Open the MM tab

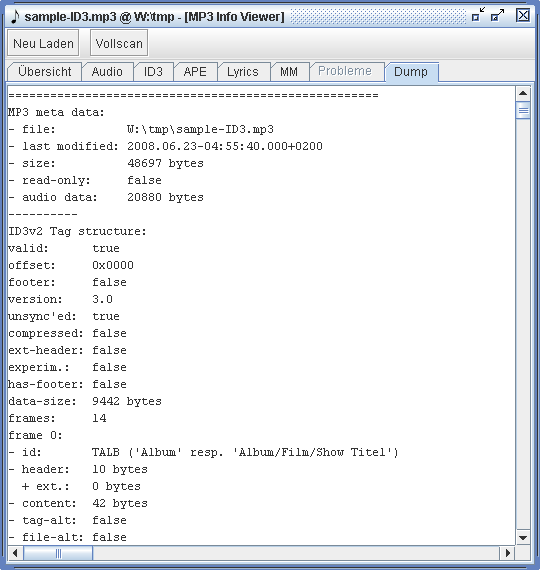pyautogui.click(x=289, y=72)
